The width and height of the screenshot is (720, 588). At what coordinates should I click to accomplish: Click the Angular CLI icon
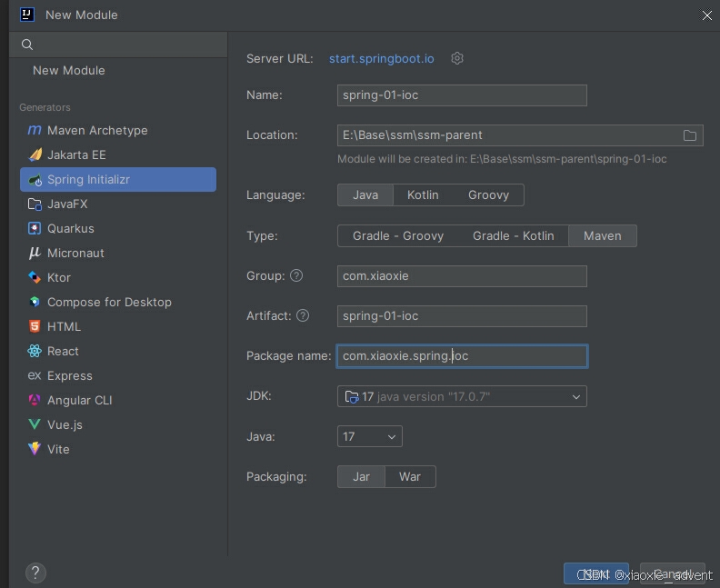[x=35, y=400]
